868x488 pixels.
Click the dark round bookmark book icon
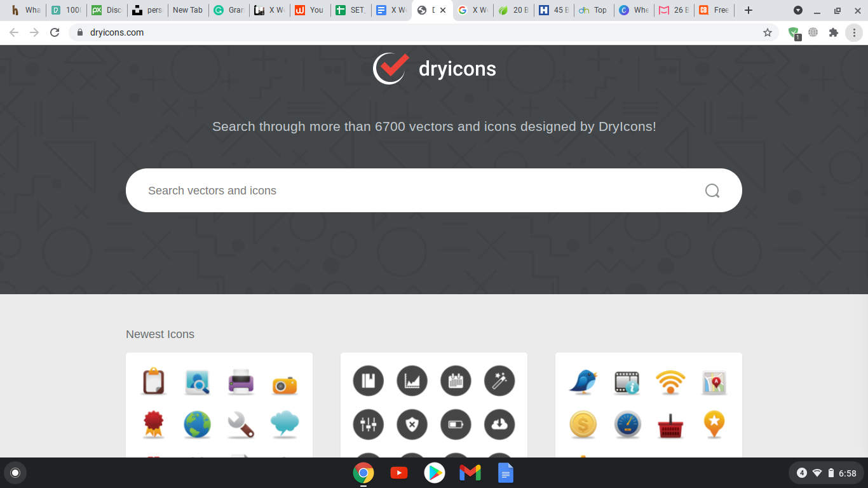[x=369, y=381]
